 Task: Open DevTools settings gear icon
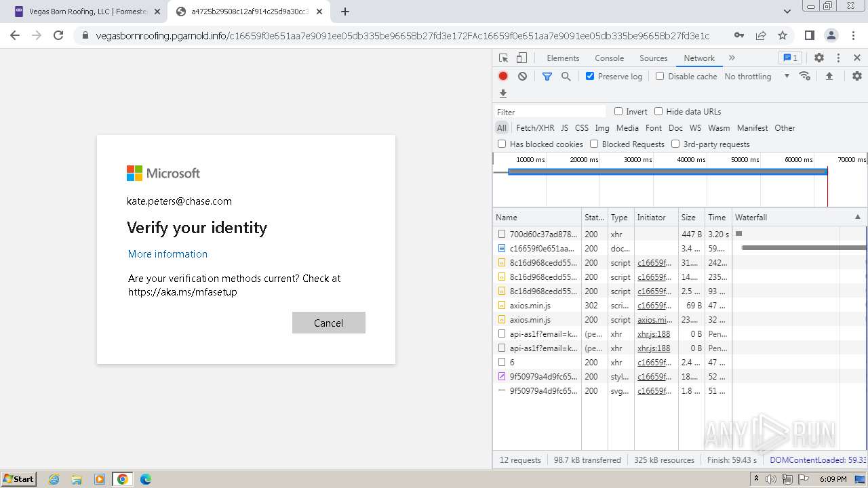tap(819, 58)
